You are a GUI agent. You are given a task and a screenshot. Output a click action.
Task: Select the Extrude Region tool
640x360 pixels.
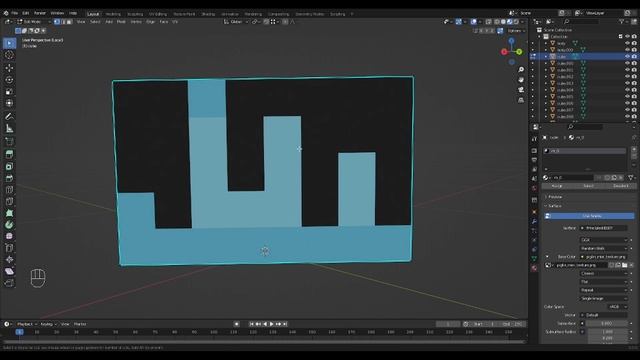click(9, 154)
